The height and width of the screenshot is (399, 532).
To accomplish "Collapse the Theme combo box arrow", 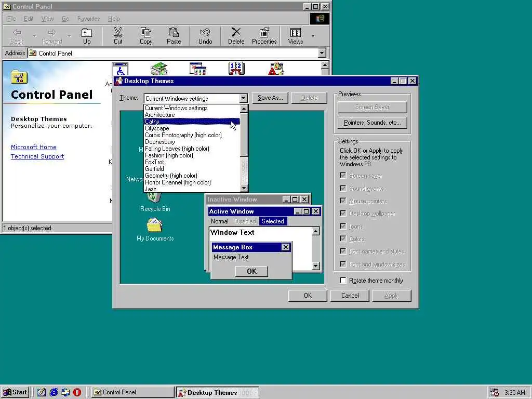I will click(x=243, y=98).
